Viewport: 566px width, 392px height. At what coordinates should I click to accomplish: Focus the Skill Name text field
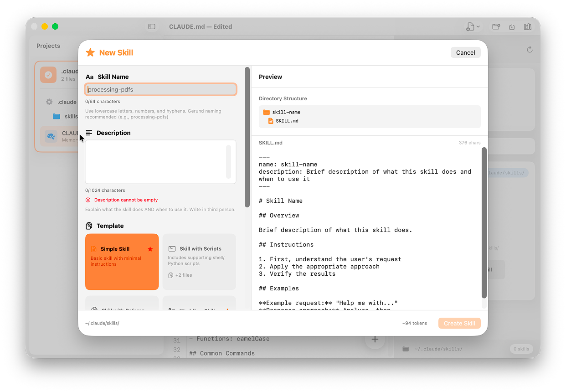pyautogui.click(x=160, y=89)
